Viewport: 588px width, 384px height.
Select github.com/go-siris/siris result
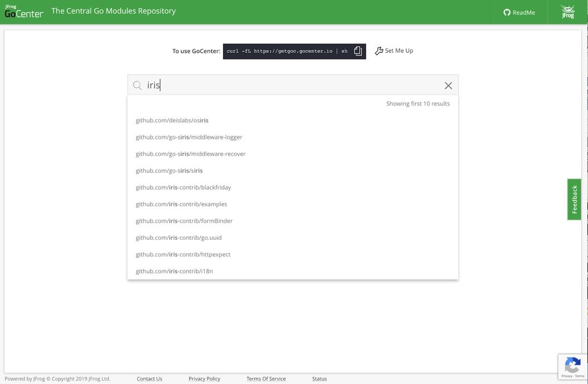tap(293, 171)
